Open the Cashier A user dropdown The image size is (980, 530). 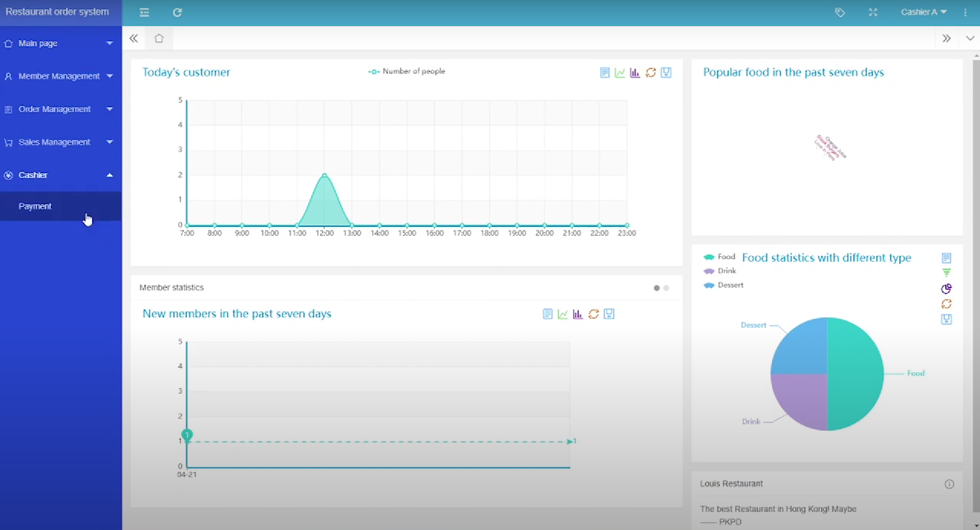[923, 12]
